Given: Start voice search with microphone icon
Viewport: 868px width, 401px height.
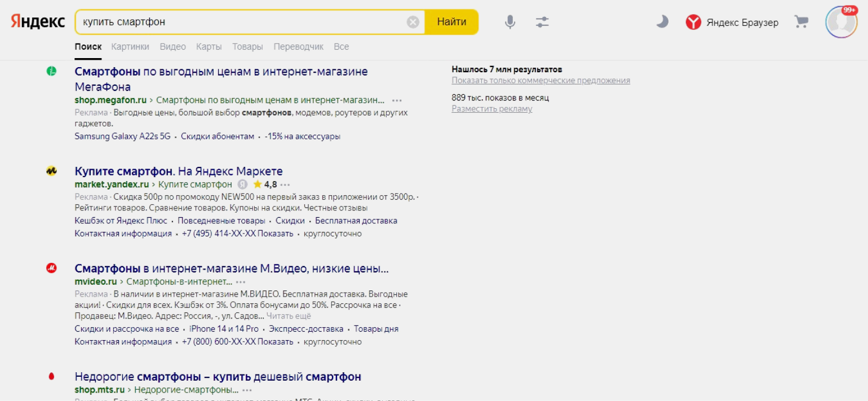Looking at the screenshot, I should click(x=510, y=22).
